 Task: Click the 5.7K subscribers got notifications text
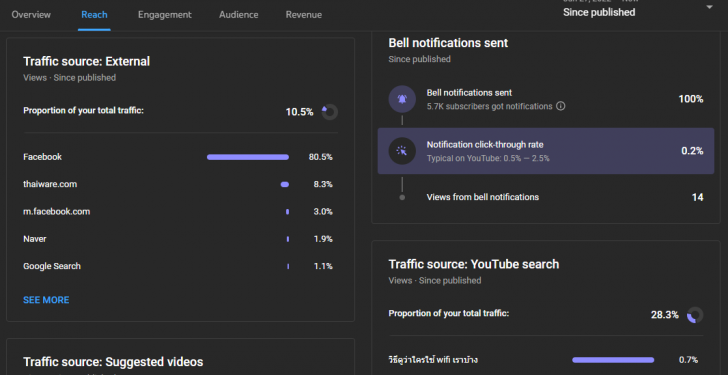click(489, 106)
